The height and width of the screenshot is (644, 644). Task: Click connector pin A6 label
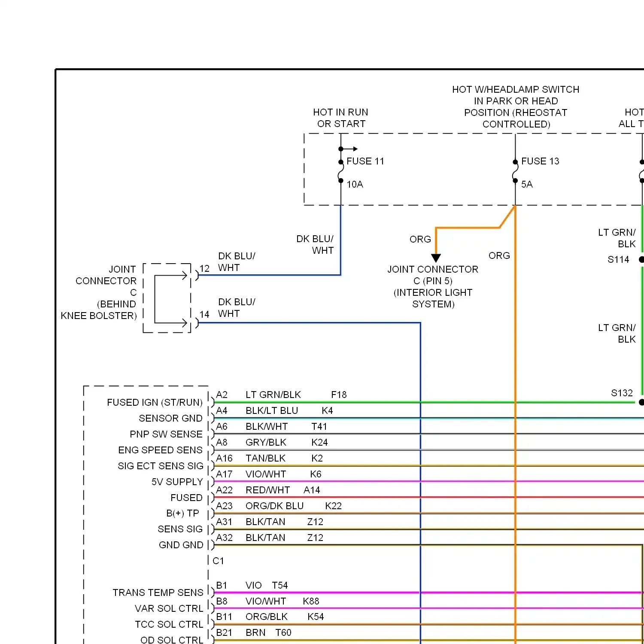pos(222,426)
